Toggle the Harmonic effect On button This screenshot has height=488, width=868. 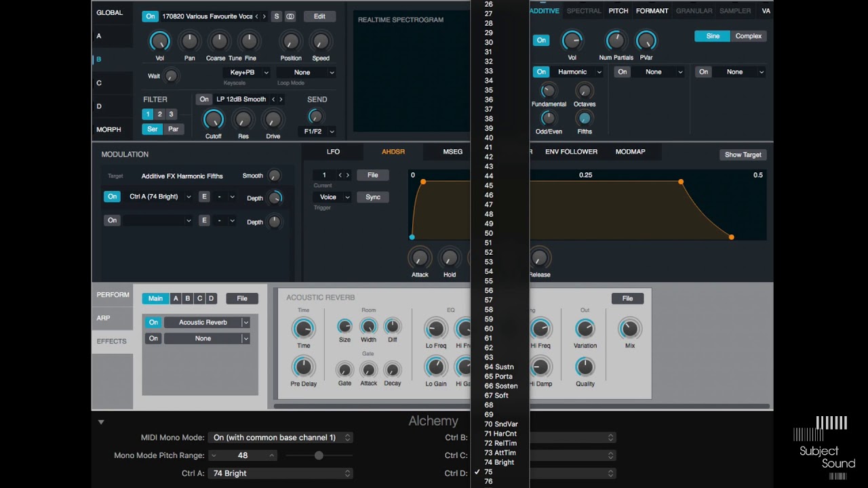tap(541, 72)
